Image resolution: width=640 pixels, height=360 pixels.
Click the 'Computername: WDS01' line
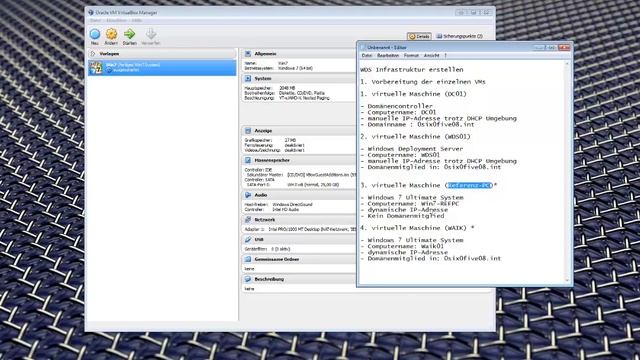click(400, 155)
